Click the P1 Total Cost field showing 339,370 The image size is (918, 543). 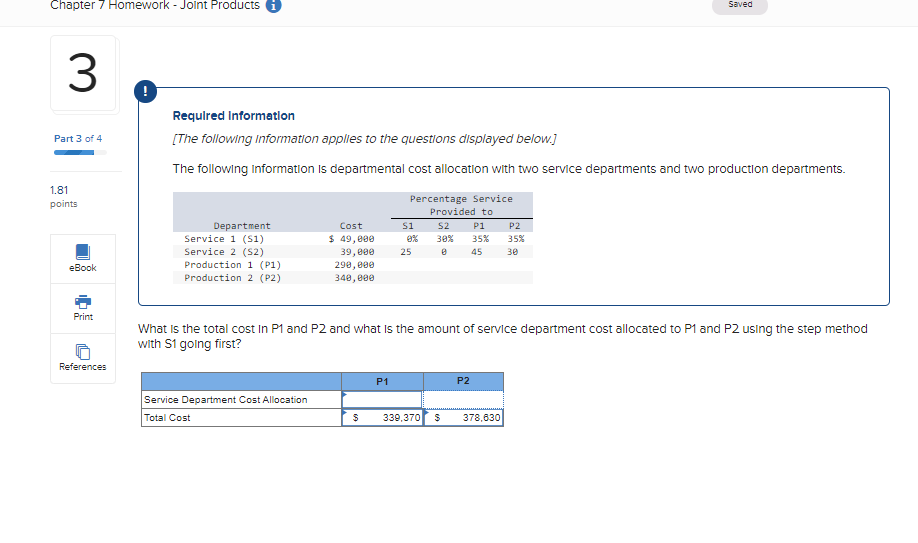pos(382,418)
